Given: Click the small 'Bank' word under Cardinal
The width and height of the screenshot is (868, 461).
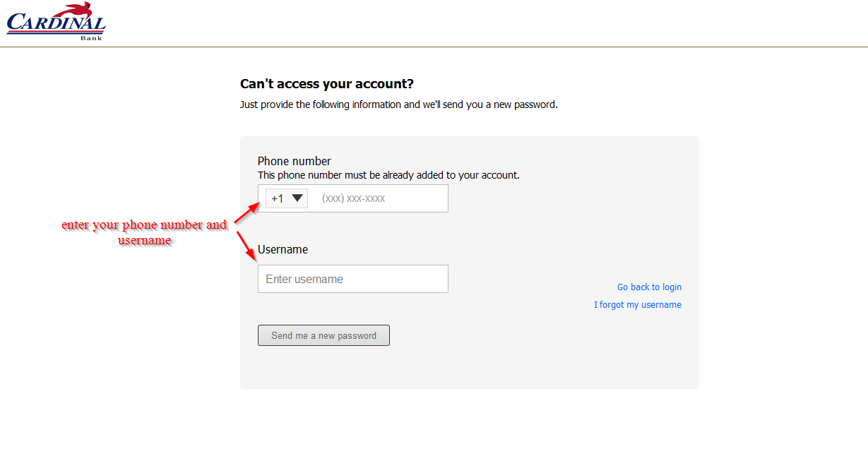Looking at the screenshot, I should (91, 37).
